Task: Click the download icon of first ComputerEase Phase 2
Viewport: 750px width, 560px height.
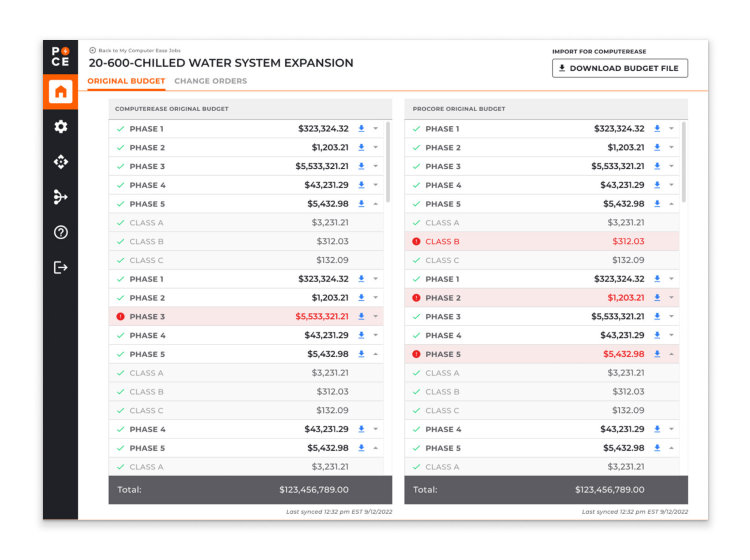Action: click(x=361, y=147)
